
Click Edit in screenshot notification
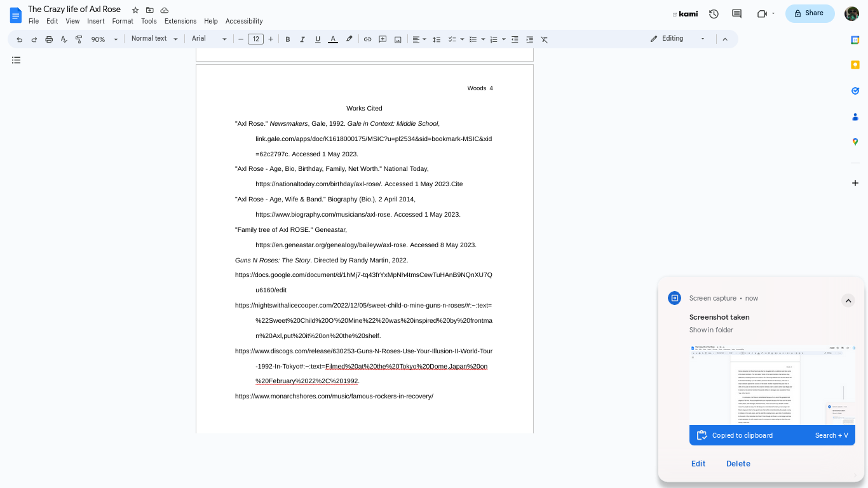coord(698,464)
